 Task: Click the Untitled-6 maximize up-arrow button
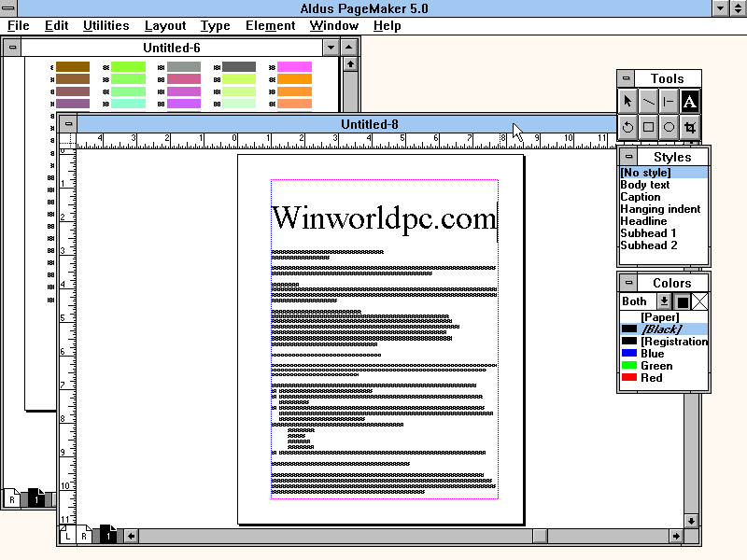pos(349,48)
